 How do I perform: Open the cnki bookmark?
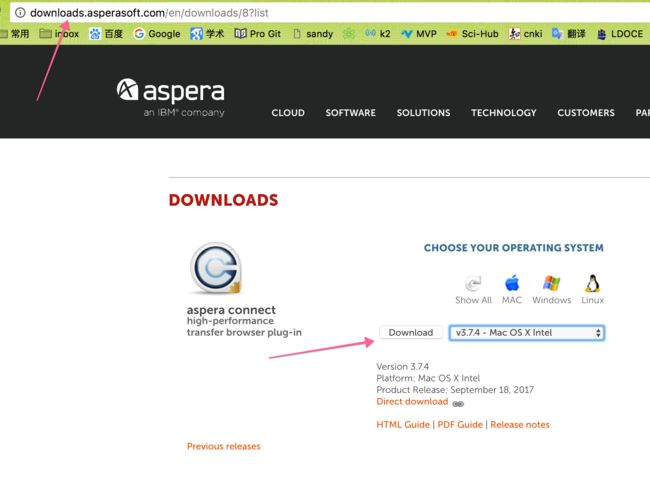pyautogui.click(x=525, y=34)
